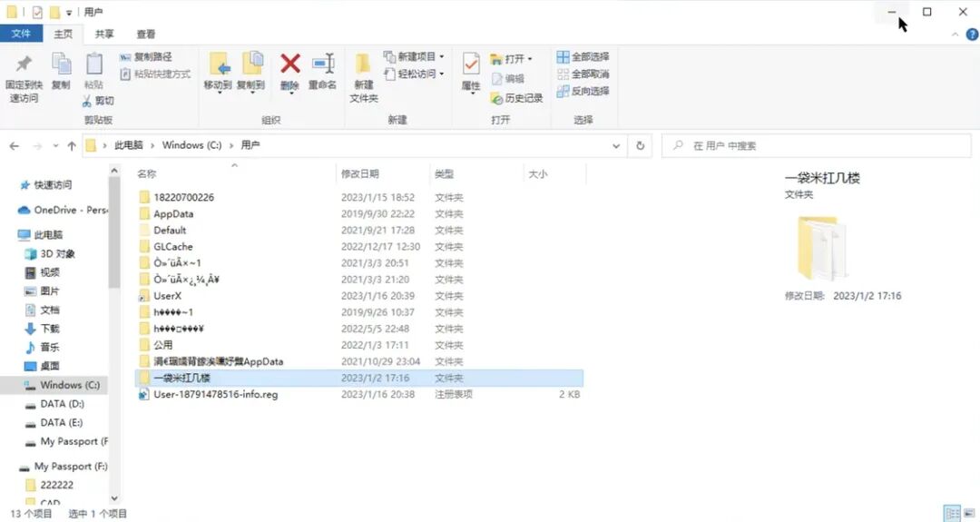Click the title bar properties checkmark icon

tap(37, 12)
